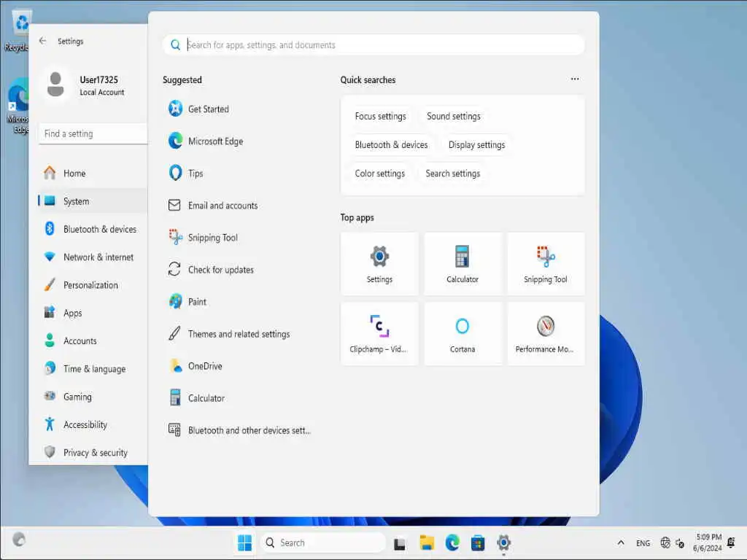Open Snipping Tool tile in Top apps
The image size is (747, 560).
click(x=546, y=264)
